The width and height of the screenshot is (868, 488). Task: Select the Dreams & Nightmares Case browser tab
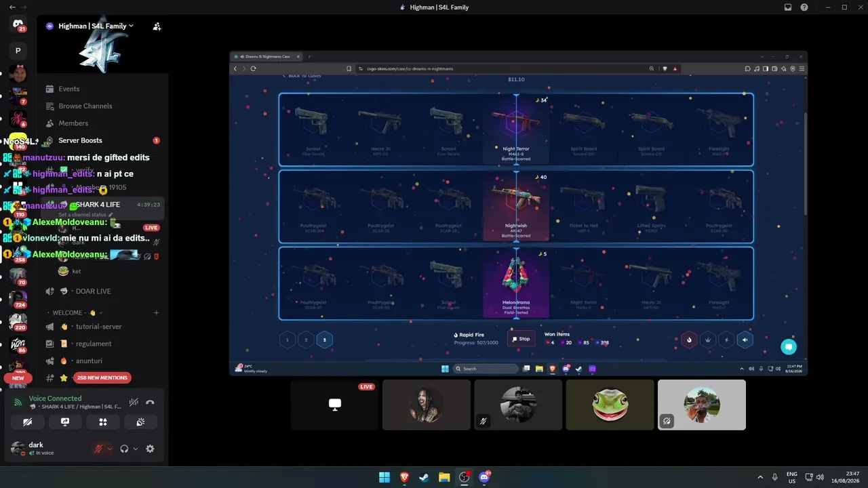point(268,56)
